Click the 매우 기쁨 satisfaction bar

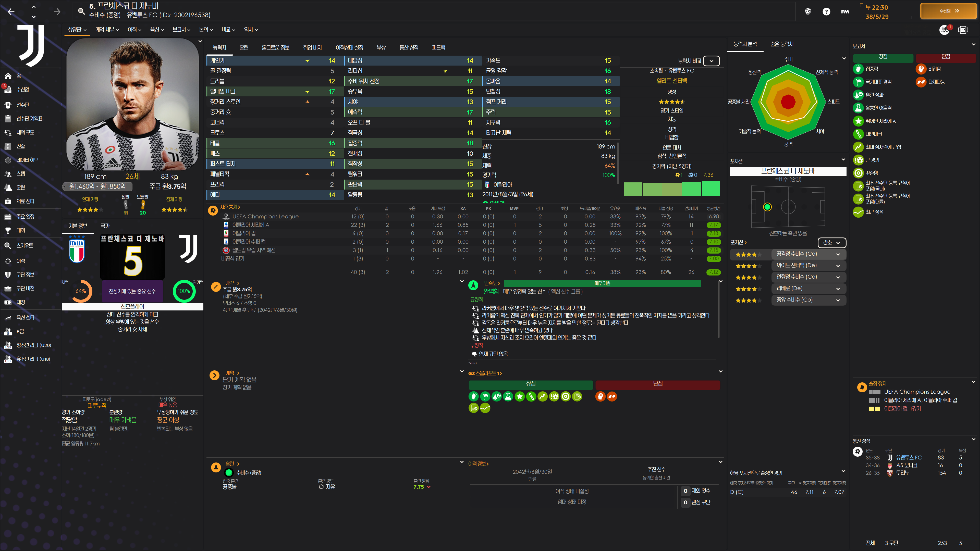(602, 284)
